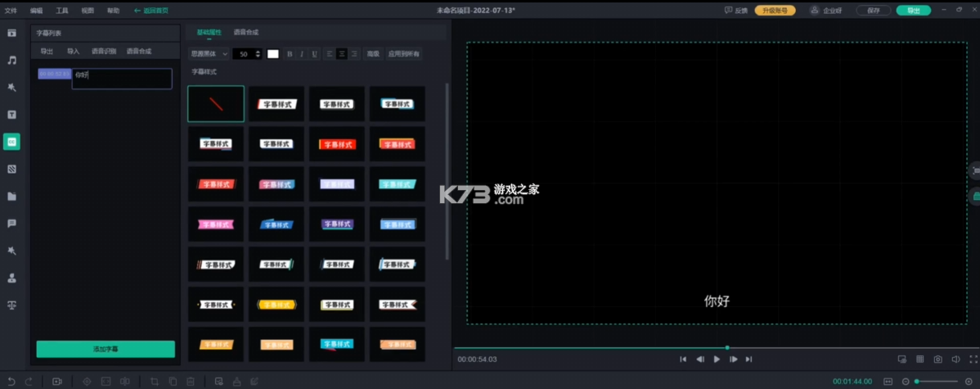Image resolution: width=980 pixels, height=389 pixels.
Task: Click the 你好 subtitle in preview
Action: pos(717,301)
